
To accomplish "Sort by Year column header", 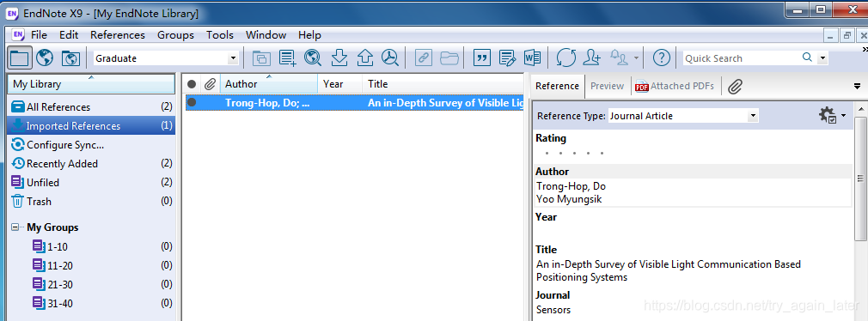I will tap(340, 84).
